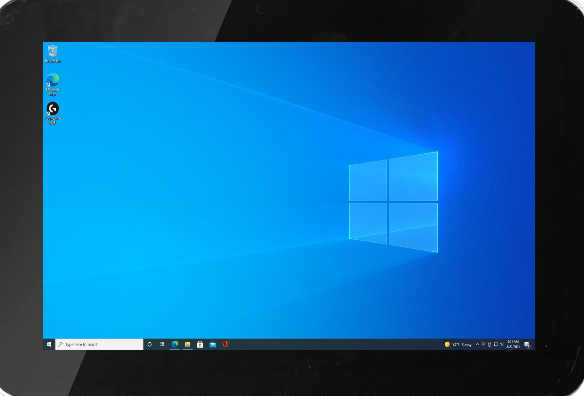Open the battery/power tray icon

pos(489,345)
